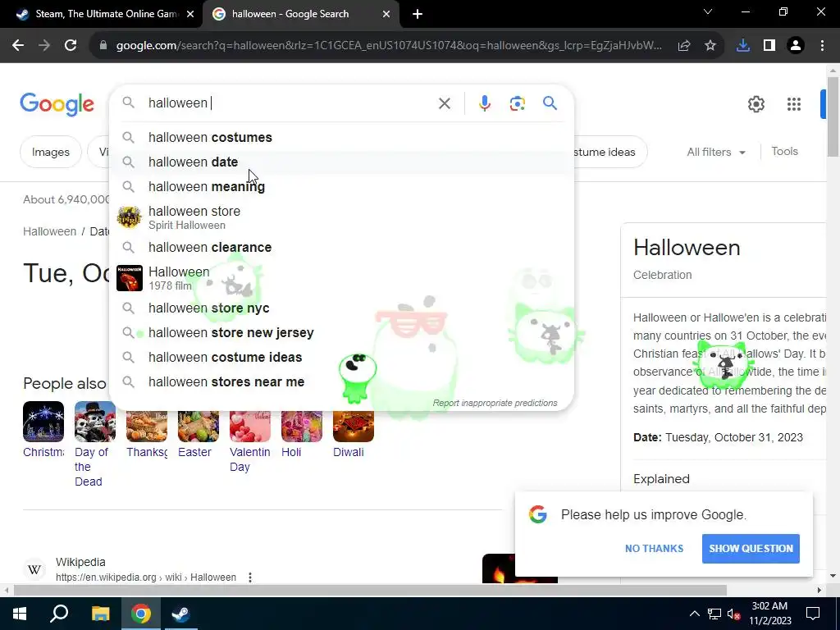Open the Windows Start menu
The height and width of the screenshot is (630, 840).
pos(20,614)
